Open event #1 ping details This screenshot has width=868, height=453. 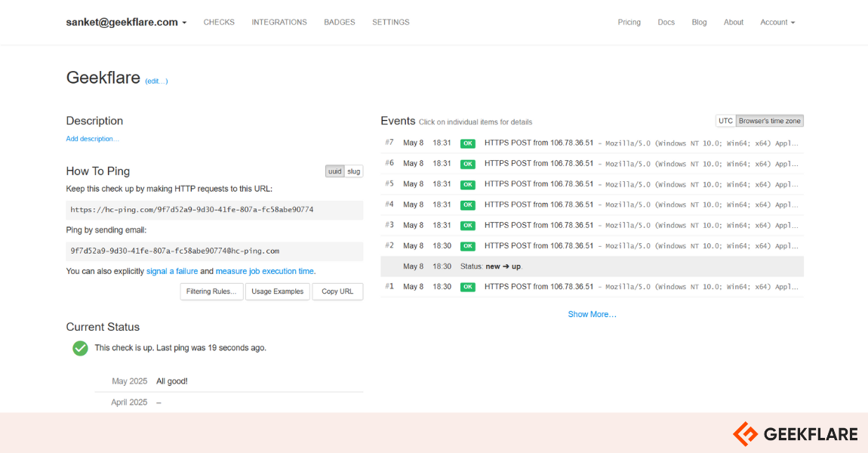click(592, 287)
